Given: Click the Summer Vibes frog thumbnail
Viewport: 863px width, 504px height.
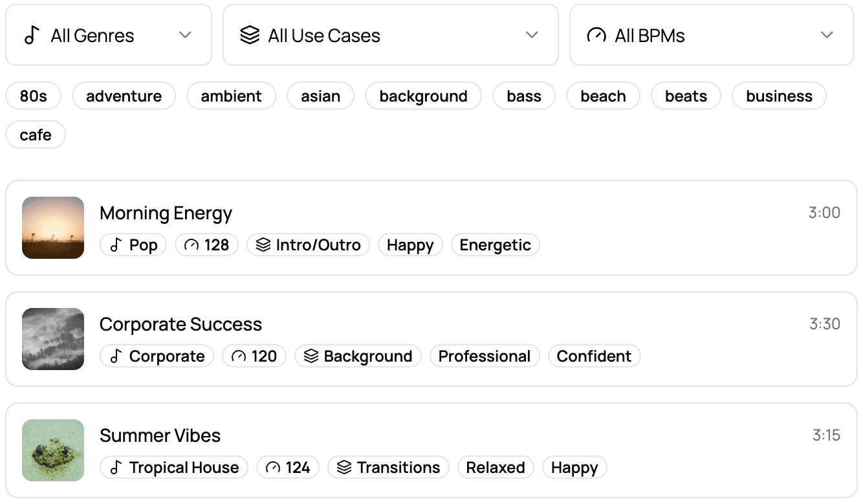Looking at the screenshot, I should tap(53, 450).
